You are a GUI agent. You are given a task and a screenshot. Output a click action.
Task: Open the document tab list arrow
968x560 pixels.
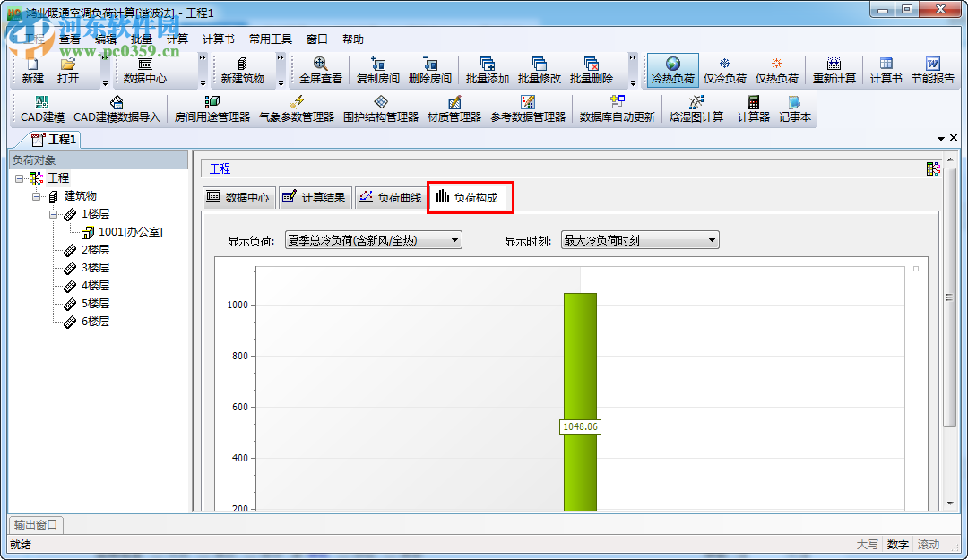point(941,138)
